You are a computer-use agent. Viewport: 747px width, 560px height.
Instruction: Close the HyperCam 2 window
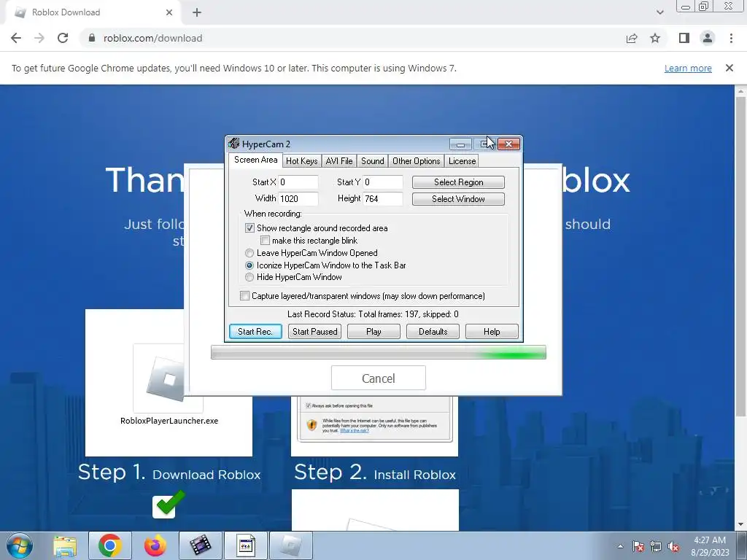[508, 144]
